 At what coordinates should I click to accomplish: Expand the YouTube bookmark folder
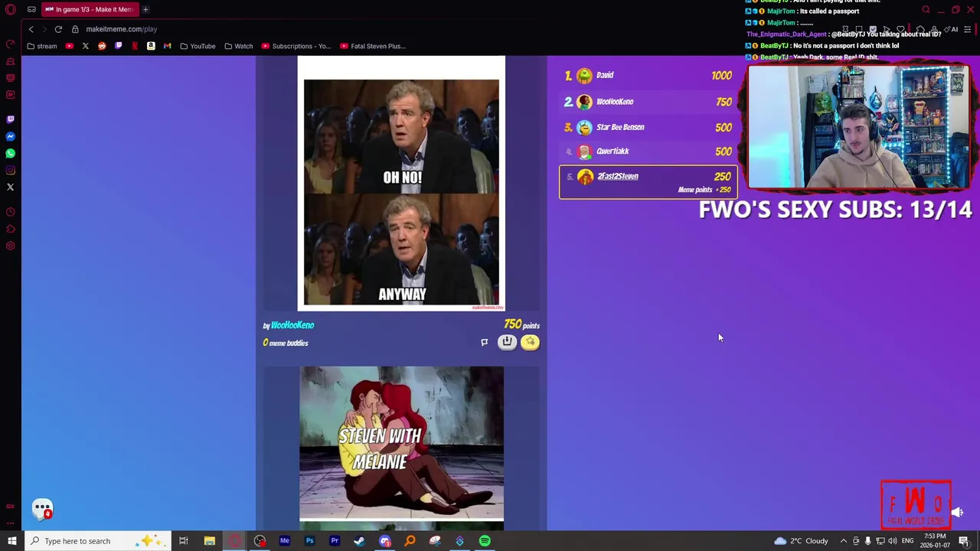(x=198, y=46)
